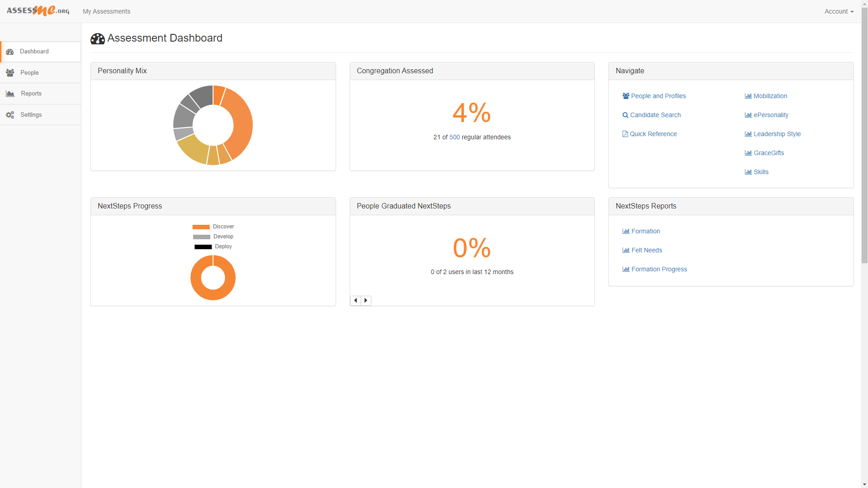868x488 pixels.
Task: Click '0 of 2 users in last 12 months' text
Action: tap(472, 272)
